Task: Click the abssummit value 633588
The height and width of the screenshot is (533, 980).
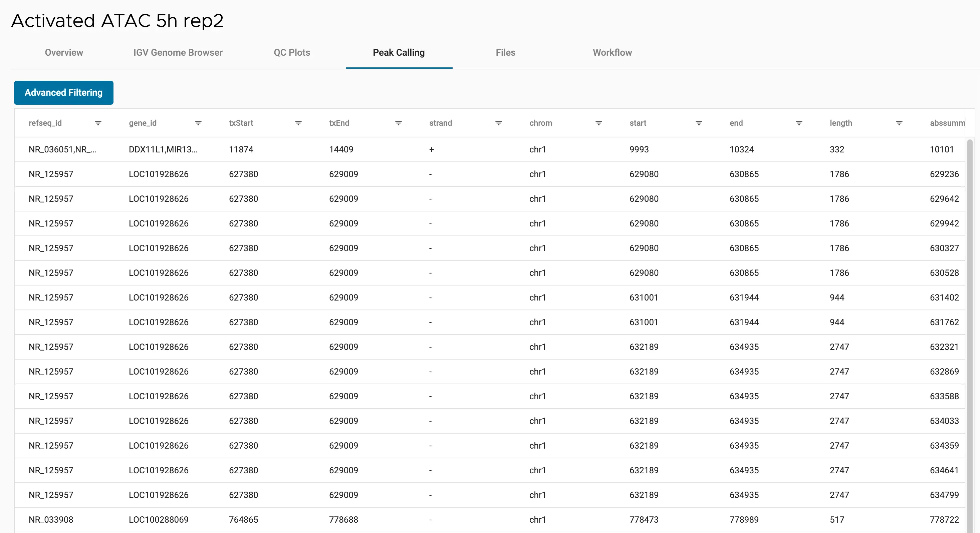Action: [944, 397]
